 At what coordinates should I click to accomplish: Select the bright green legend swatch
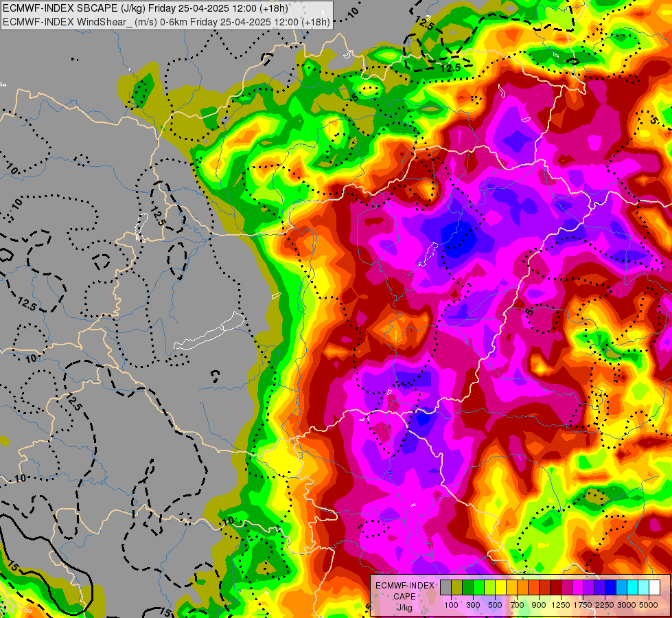coord(478,587)
